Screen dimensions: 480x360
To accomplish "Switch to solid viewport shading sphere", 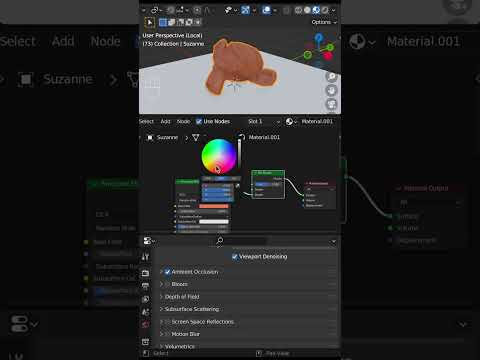I will pos(307,10).
